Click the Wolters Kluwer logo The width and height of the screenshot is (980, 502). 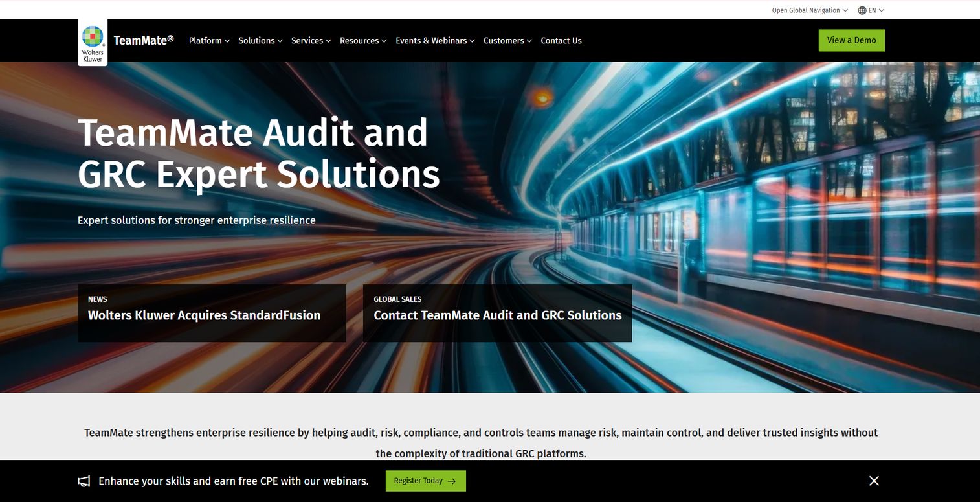pyautogui.click(x=93, y=43)
